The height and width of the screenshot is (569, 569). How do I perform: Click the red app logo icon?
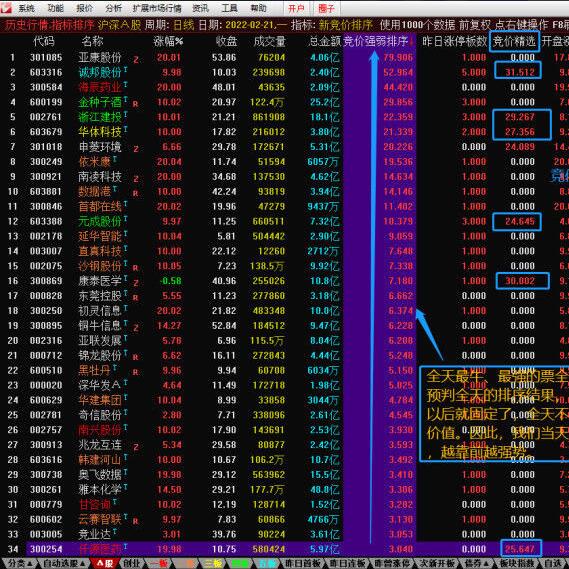tap(6, 8)
